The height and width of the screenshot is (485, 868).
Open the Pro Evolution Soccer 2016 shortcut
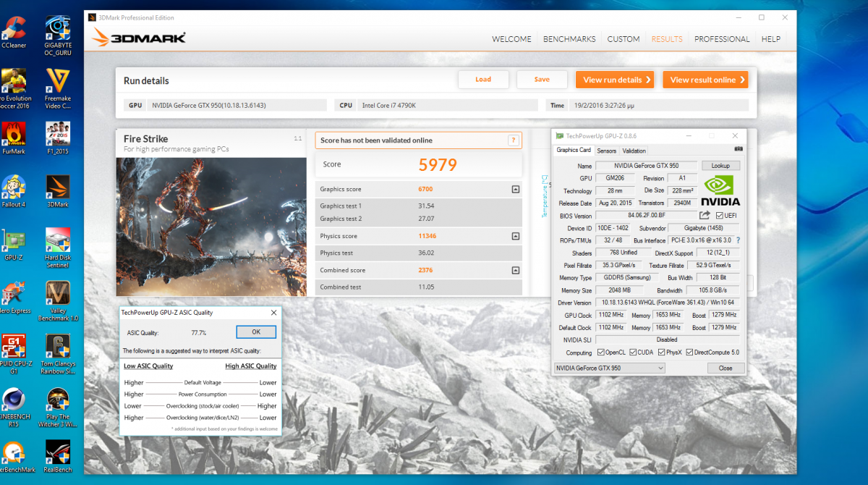click(x=14, y=89)
